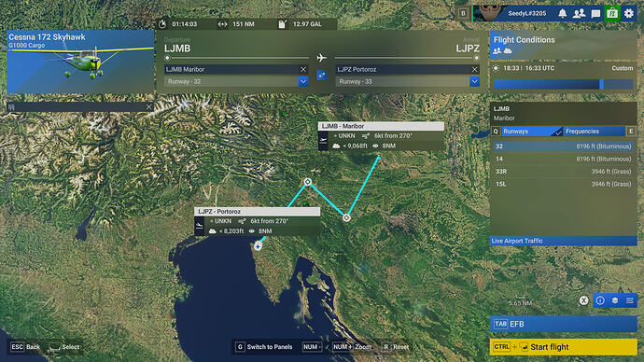Image resolution: width=644 pixels, height=362 pixels.
Task: Click ESC Back at bottom left
Action: pyautogui.click(x=25, y=347)
